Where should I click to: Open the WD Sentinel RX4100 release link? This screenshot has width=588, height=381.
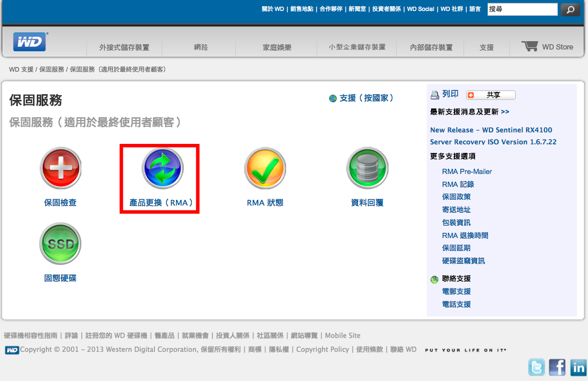(x=493, y=136)
